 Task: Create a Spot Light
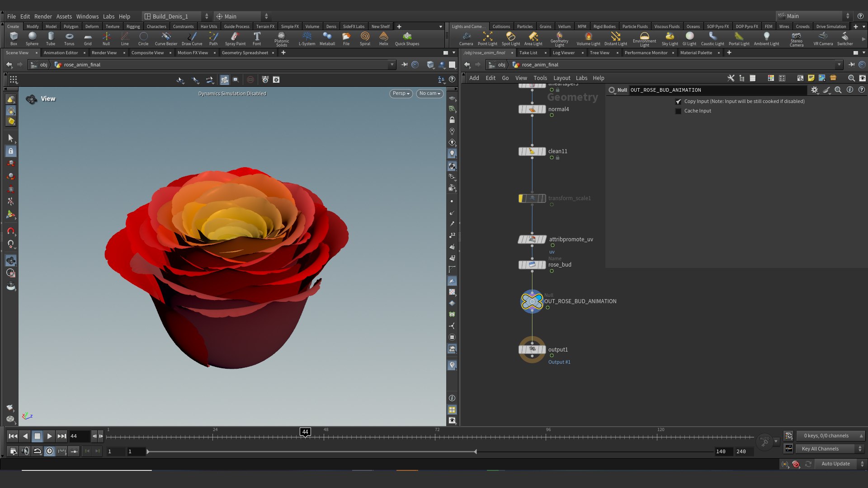tap(511, 38)
